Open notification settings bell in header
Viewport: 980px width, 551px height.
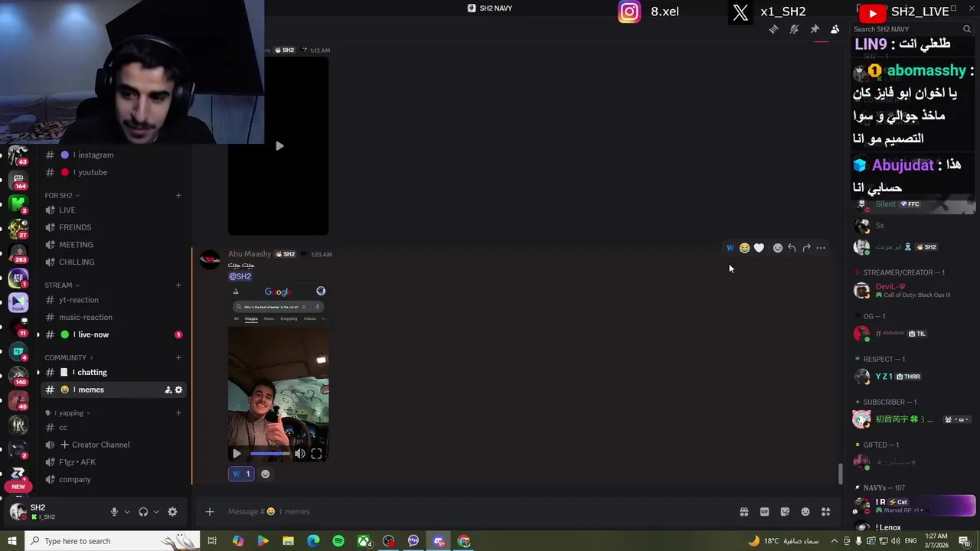coord(794,29)
